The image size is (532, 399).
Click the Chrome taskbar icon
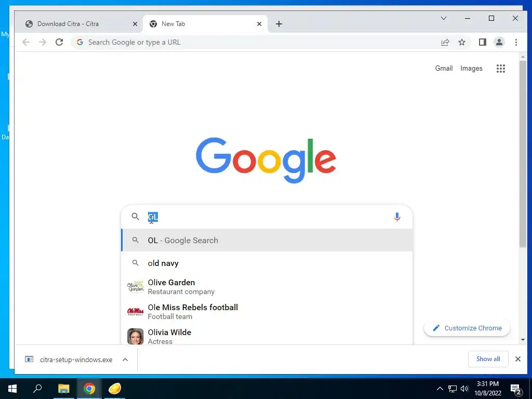(89, 389)
